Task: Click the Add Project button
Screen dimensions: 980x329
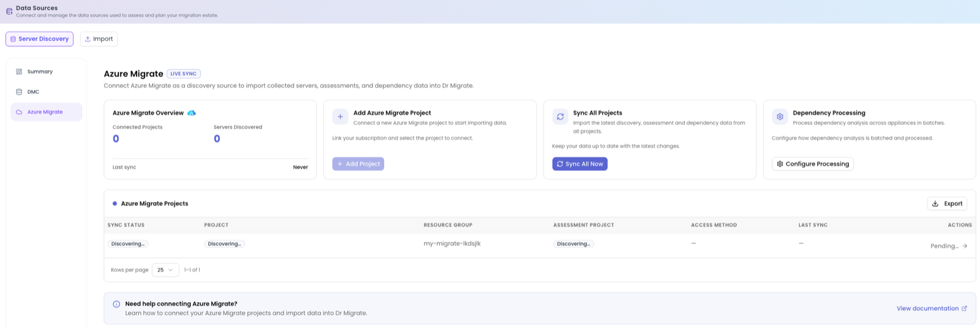Action: point(358,164)
